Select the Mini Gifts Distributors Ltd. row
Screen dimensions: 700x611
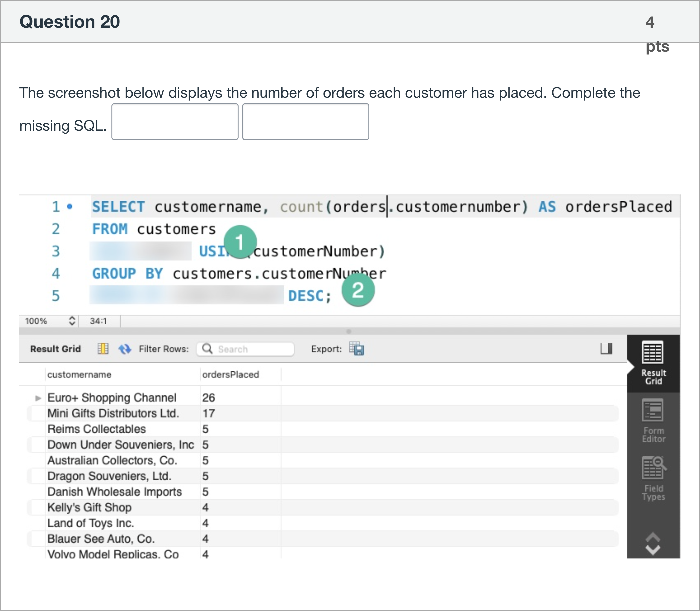[323, 413]
